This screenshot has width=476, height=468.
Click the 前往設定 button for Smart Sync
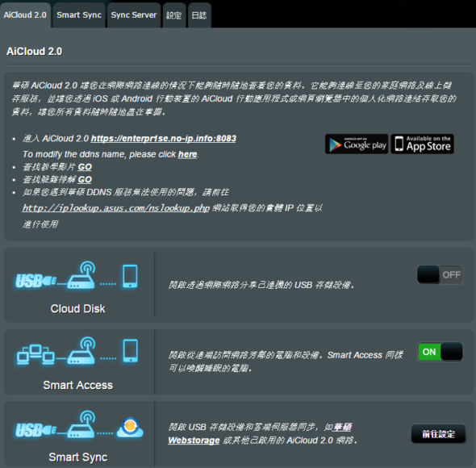click(x=438, y=434)
